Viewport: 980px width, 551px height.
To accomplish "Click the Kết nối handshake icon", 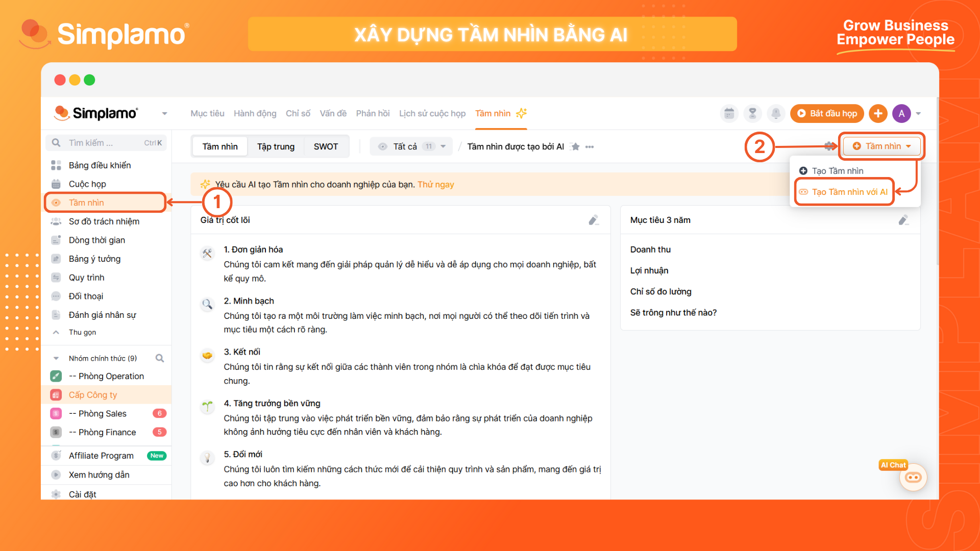I will pos(207,356).
